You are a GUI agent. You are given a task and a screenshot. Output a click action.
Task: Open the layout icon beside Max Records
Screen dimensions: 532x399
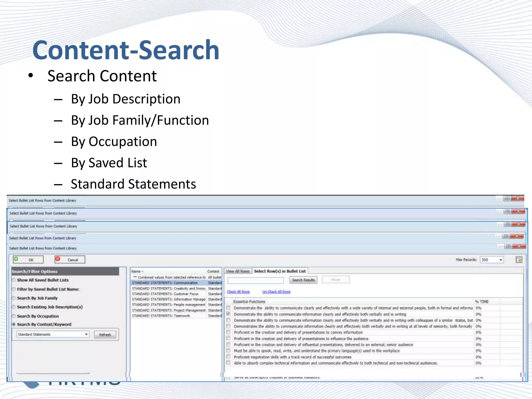point(519,260)
